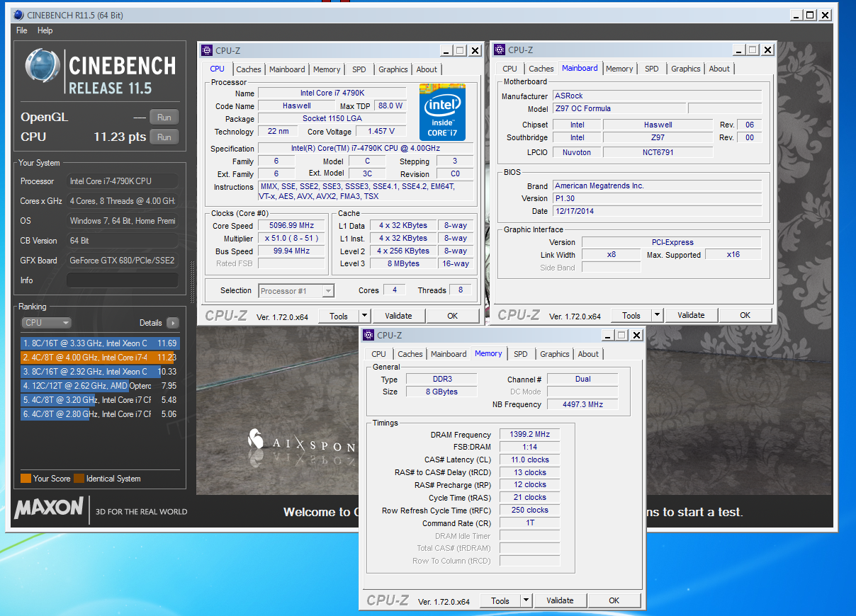Switch to About tab in CPU window
The width and height of the screenshot is (856, 616).
427,69
